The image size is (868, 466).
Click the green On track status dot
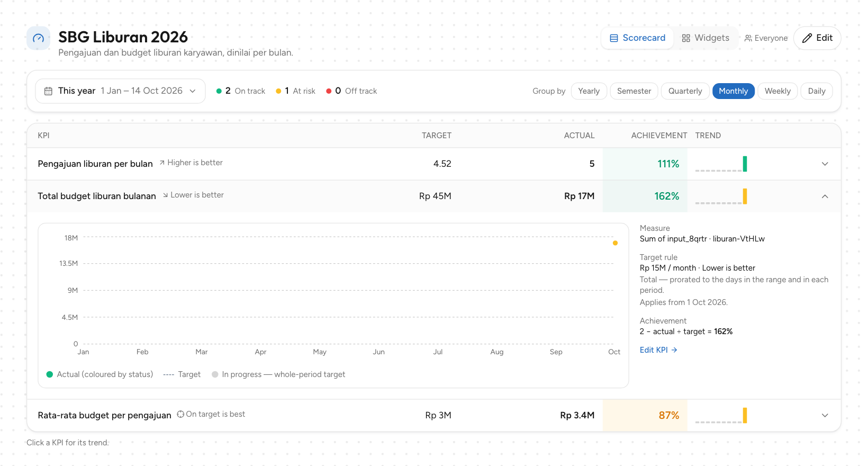pyautogui.click(x=219, y=91)
